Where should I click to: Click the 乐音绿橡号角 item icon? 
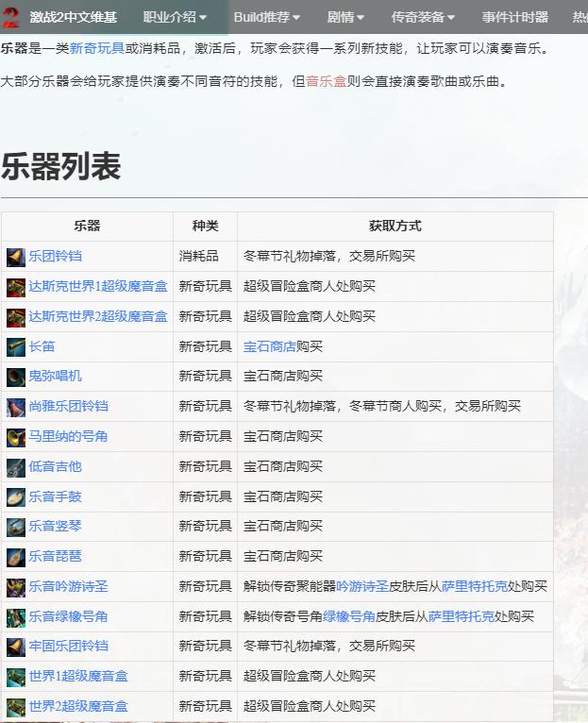16,617
